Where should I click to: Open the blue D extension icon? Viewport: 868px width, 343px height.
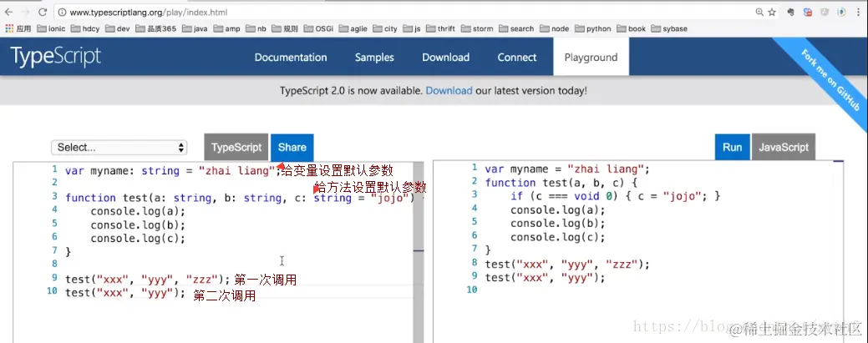click(841, 13)
